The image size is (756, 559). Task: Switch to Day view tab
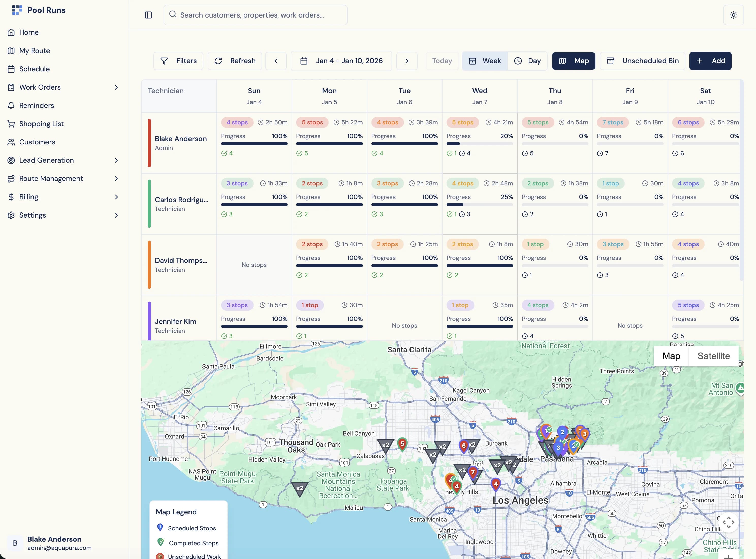point(528,61)
